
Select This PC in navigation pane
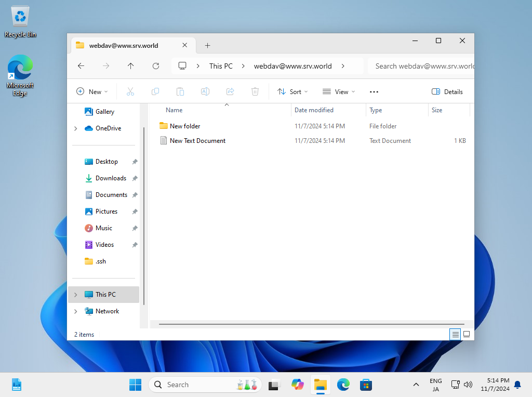[103, 295]
